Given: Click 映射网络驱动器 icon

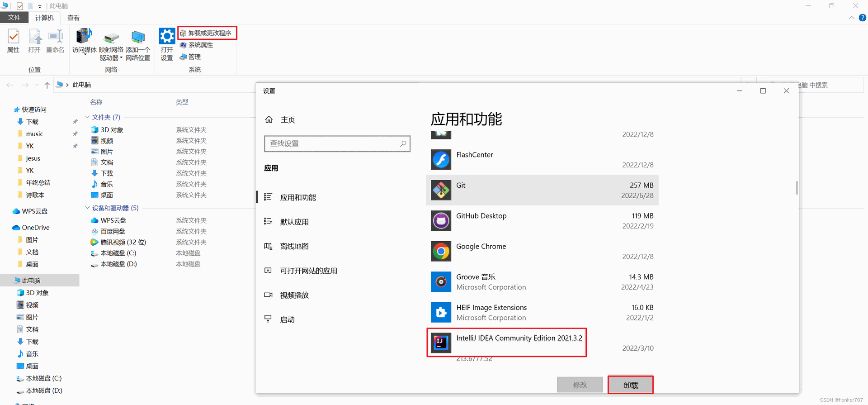Looking at the screenshot, I should coord(111,38).
